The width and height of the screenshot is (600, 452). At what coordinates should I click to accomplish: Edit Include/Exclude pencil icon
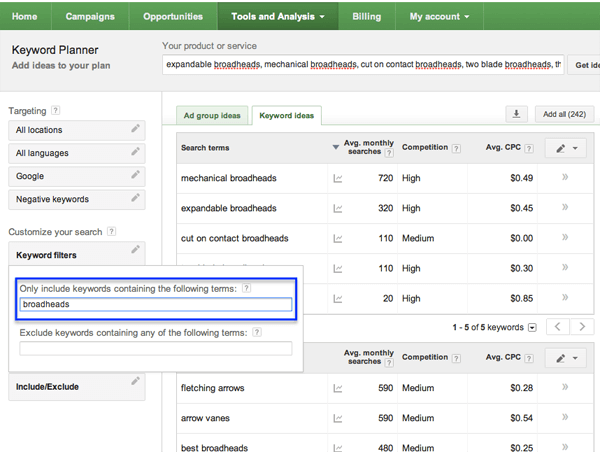pos(135,381)
